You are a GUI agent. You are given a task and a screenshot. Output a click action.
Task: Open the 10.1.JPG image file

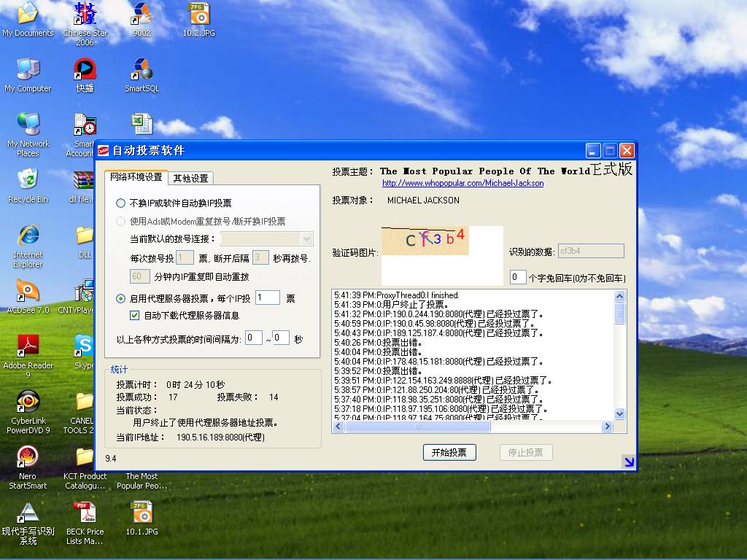(x=141, y=513)
